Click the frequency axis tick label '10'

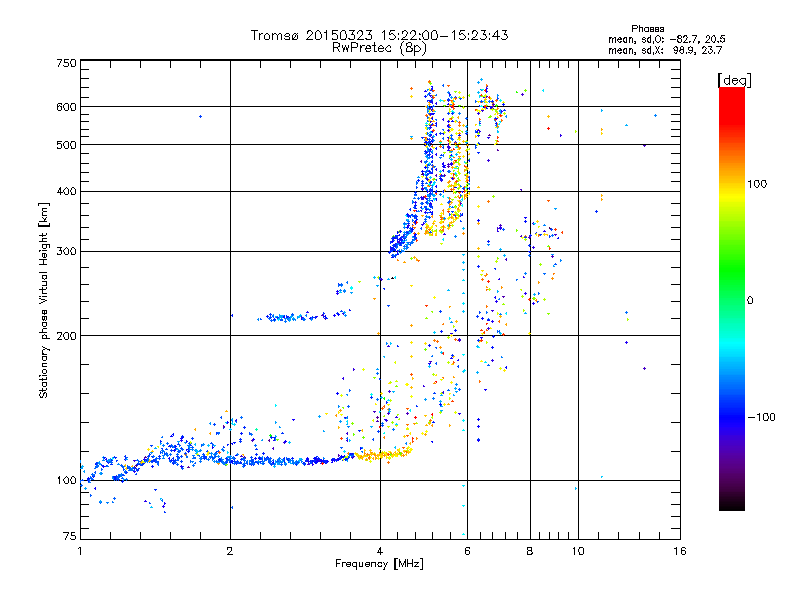(x=578, y=551)
